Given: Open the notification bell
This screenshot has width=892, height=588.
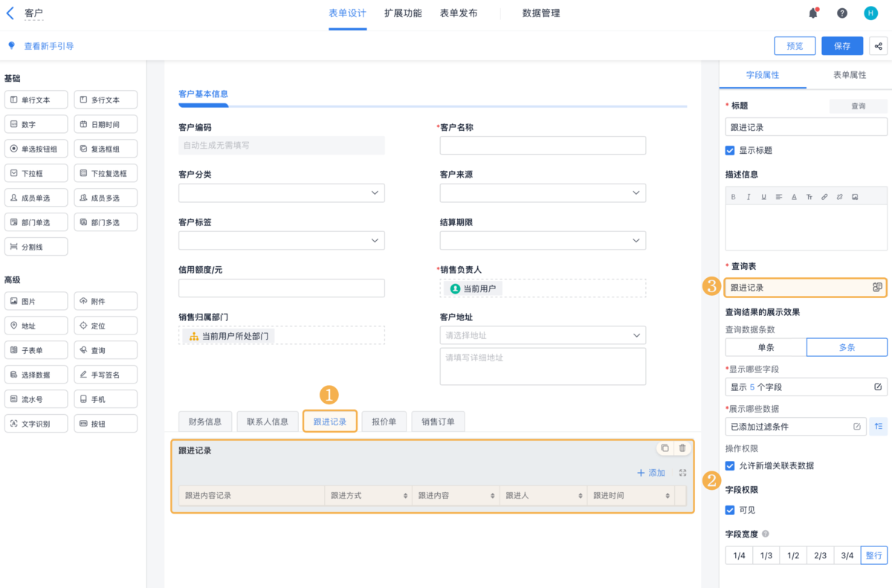Looking at the screenshot, I should (813, 13).
